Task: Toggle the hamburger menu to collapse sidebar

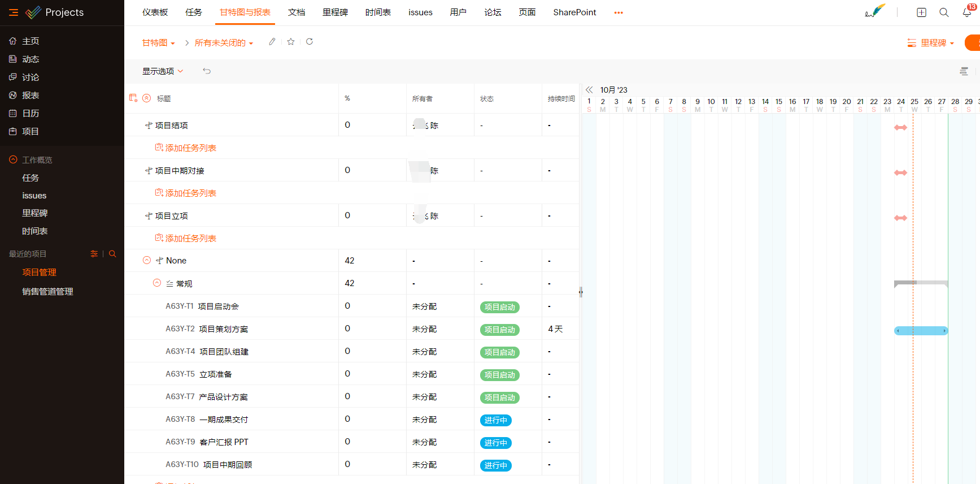Action: pos(14,12)
